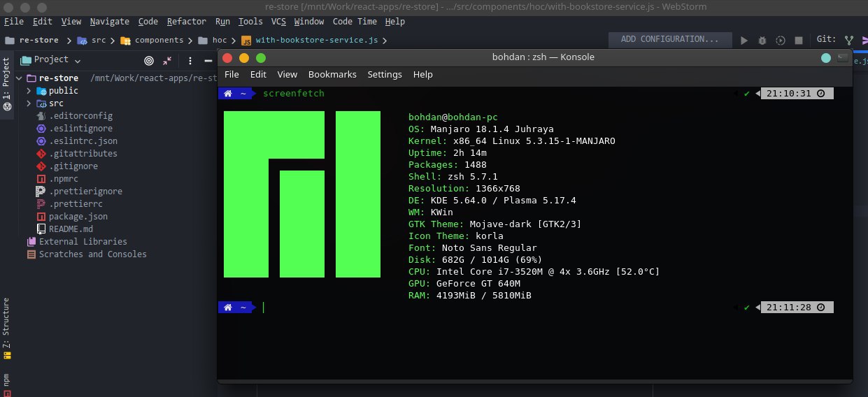Click ADD CONFIGURATION... button

pos(670,40)
